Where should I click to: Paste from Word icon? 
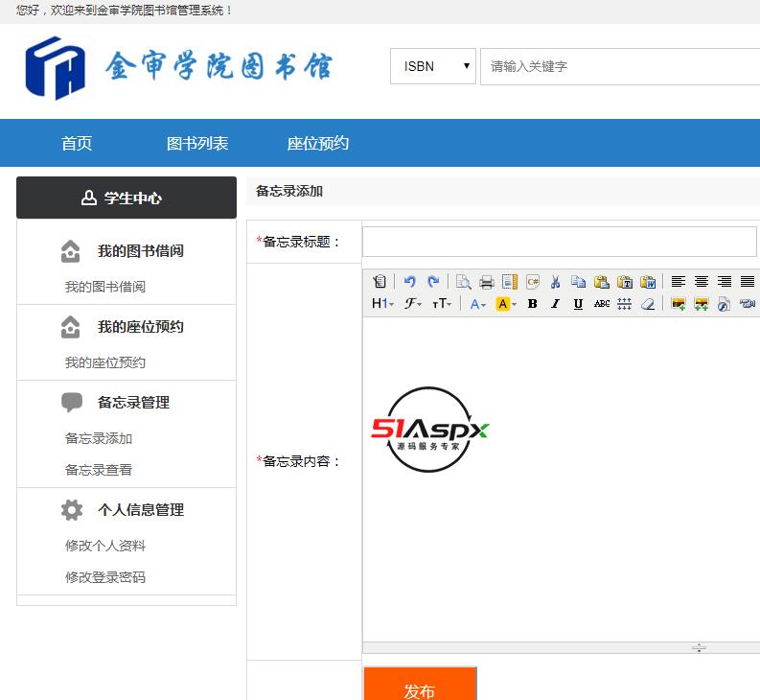click(648, 281)
